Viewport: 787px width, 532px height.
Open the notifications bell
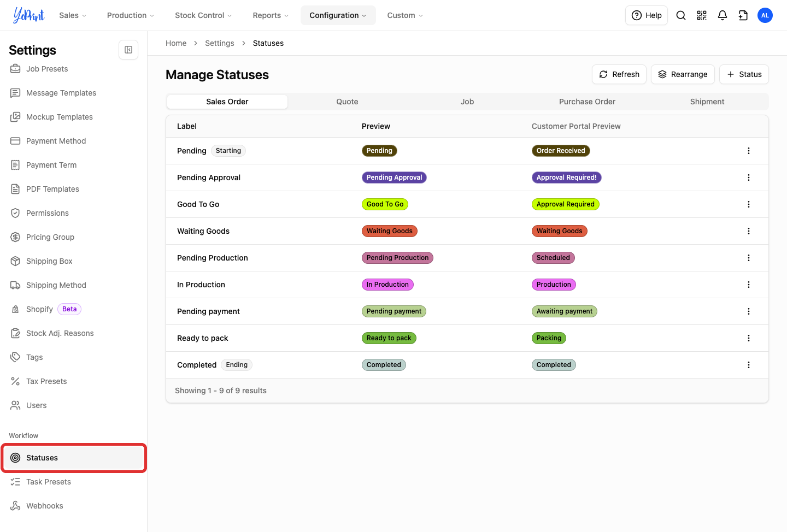pos(723,15)
